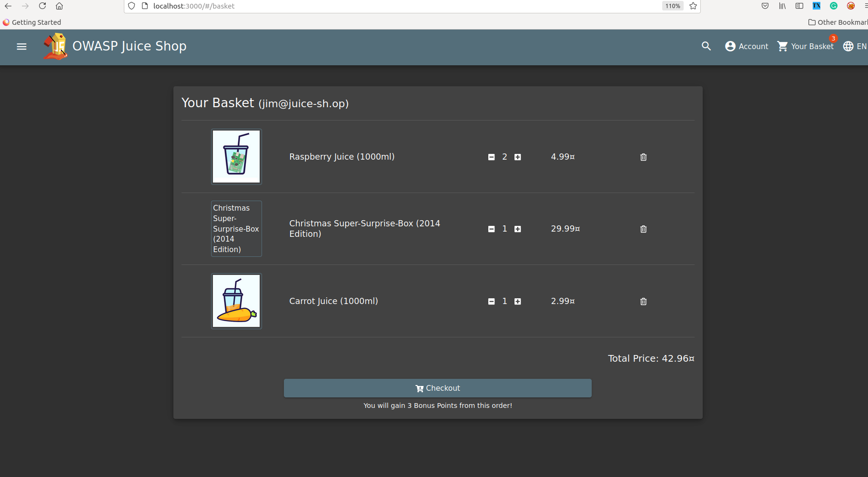The image size is (868, 477).
Task: Click the bonus points notice text
Action: click(x=438, y=406)
